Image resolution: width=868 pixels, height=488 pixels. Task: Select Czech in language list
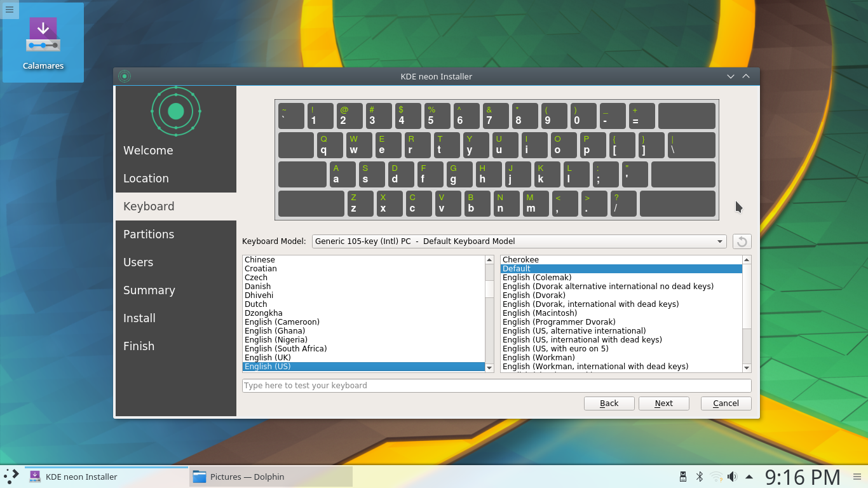point(363,278)
